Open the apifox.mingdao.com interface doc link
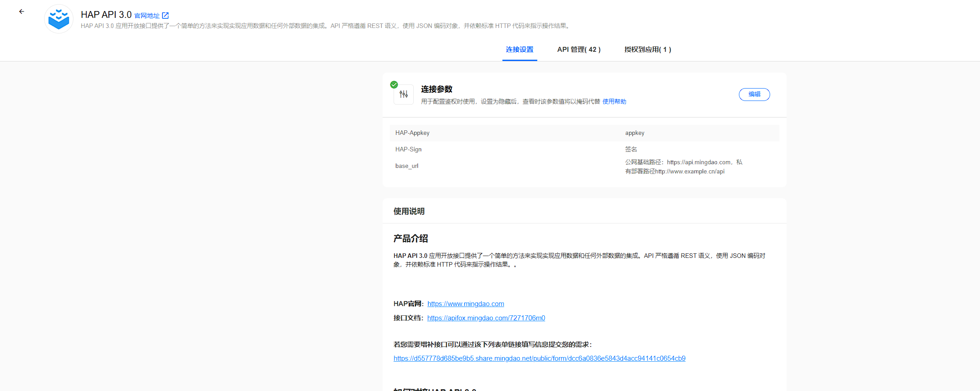The width and height of the screenshot is (980, 391). coord(486,318)
